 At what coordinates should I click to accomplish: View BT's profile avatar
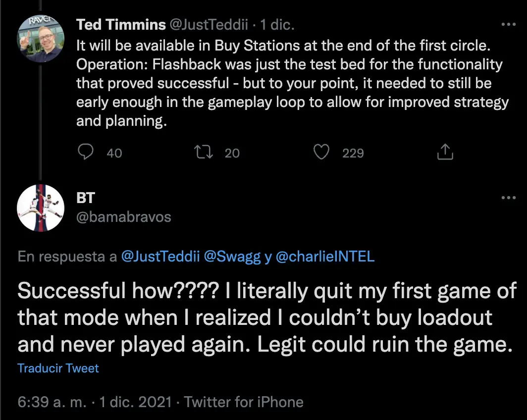click(41, 208)
